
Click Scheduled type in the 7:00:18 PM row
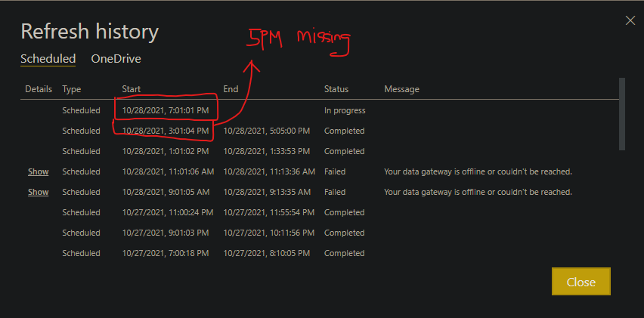82,253
